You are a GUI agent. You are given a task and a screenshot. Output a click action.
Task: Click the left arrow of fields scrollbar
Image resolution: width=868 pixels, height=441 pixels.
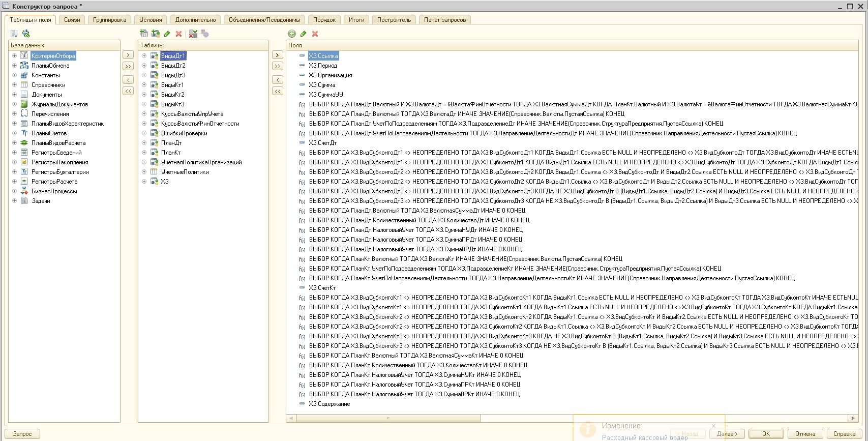[291, 418]
